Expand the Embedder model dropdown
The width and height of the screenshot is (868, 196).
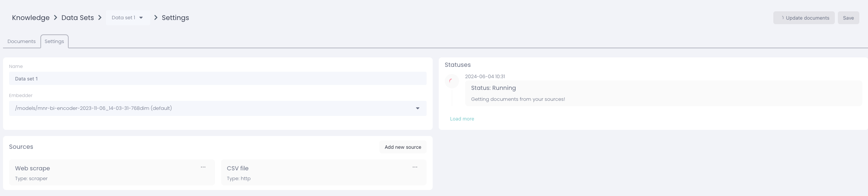tap(417, 108)
